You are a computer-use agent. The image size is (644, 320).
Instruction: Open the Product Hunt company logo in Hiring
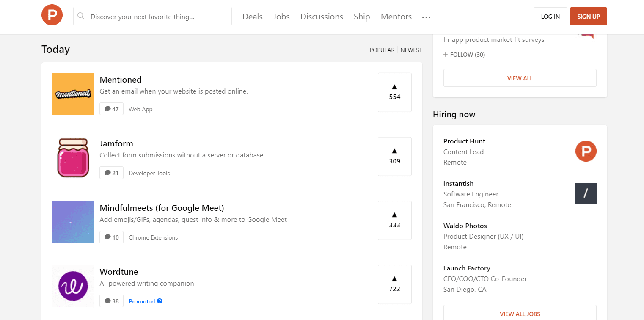pyautogui.click(x=586, y=151)
